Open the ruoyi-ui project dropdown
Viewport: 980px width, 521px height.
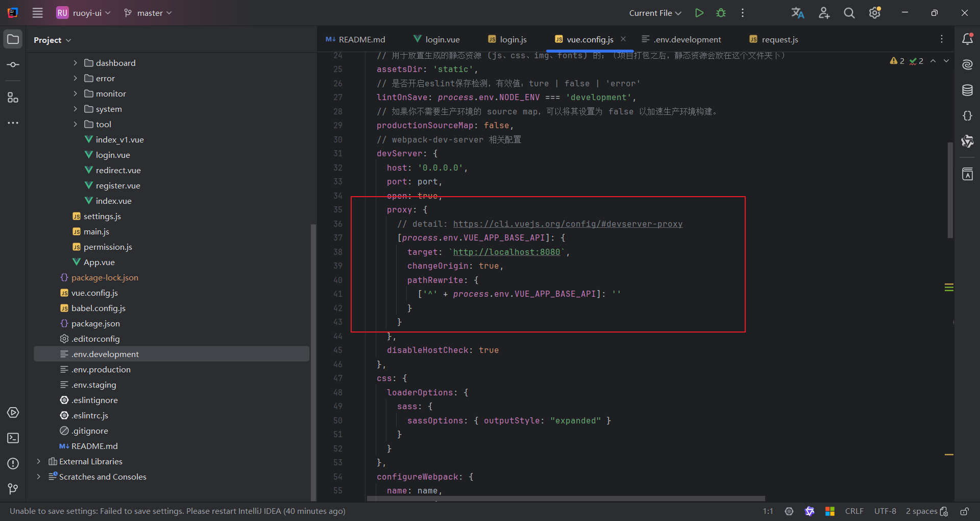(x=84, y=13)
